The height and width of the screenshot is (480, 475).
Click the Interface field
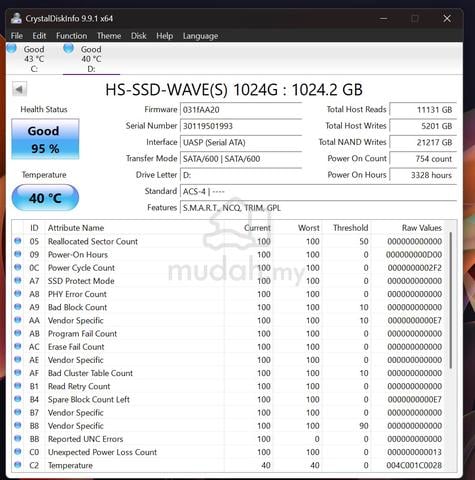point(241,142)
